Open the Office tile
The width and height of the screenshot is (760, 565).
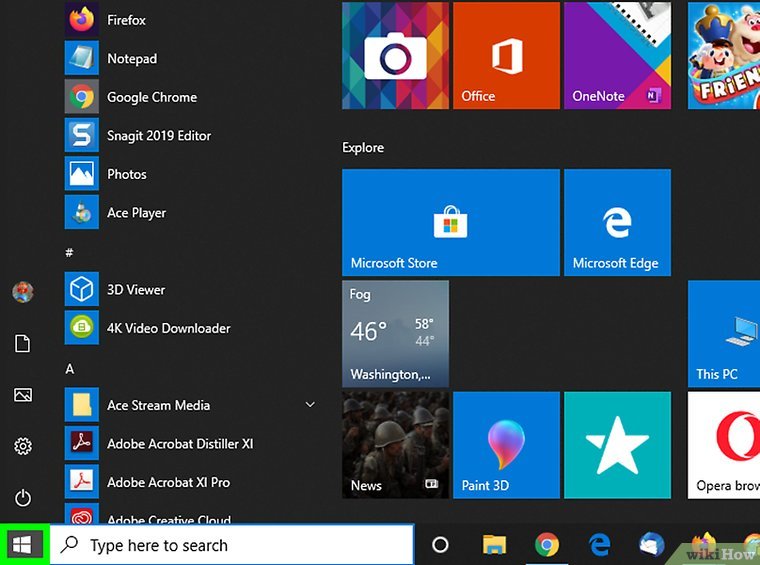(505, 55)
